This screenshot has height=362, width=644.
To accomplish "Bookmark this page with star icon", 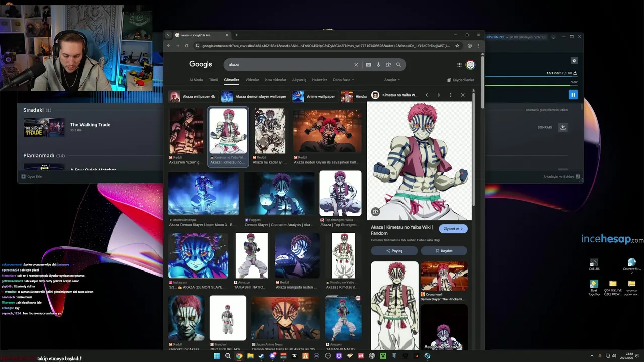I will (457, 46).
